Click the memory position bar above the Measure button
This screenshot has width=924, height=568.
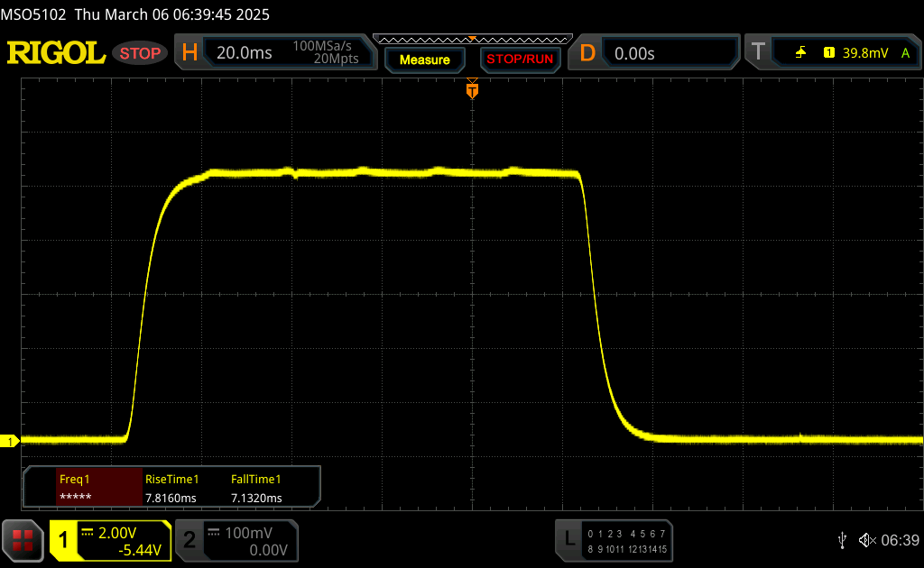click(472, 39)
